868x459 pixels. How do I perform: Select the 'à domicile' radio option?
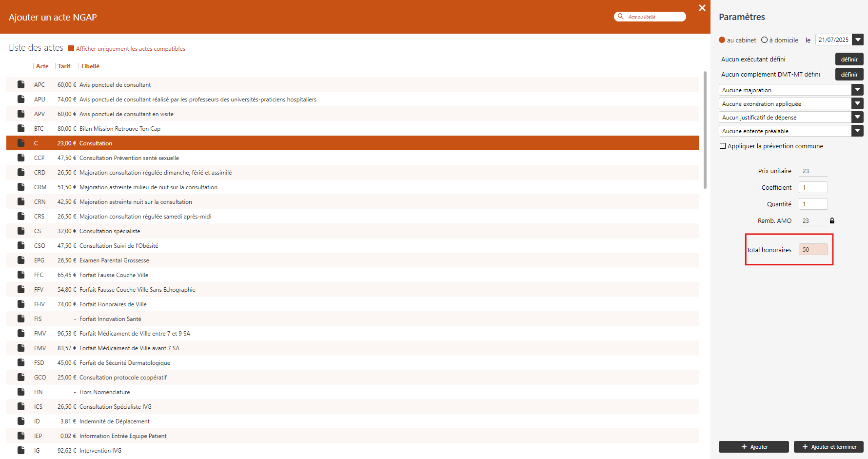(x=764, y=40)
